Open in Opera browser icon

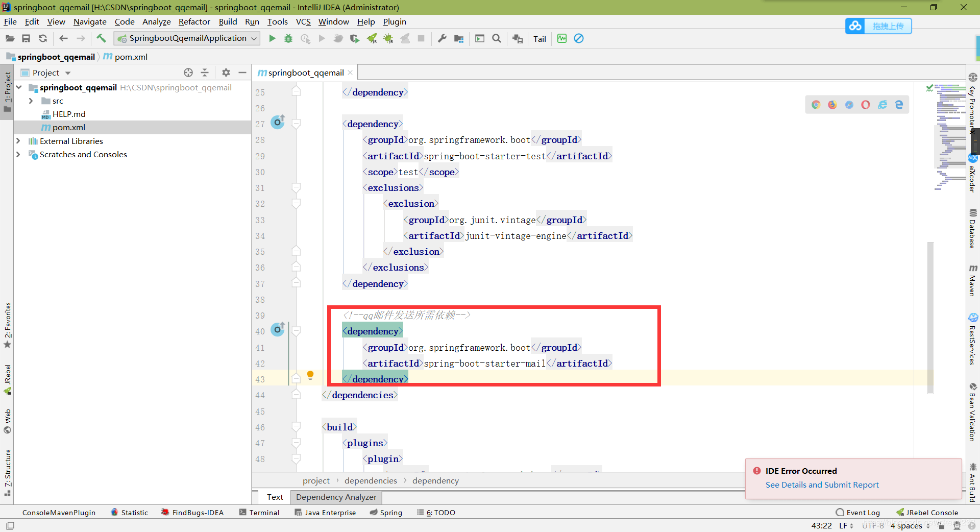point(866,105)
